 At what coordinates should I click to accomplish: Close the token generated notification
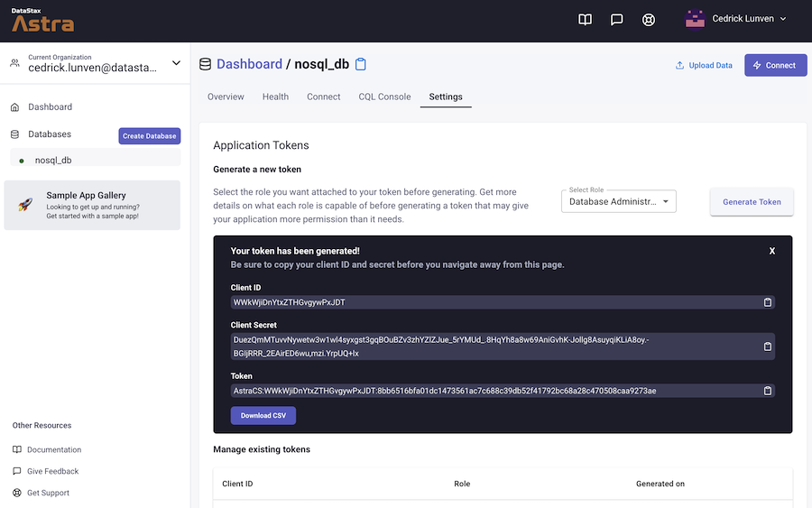point(772,251)
